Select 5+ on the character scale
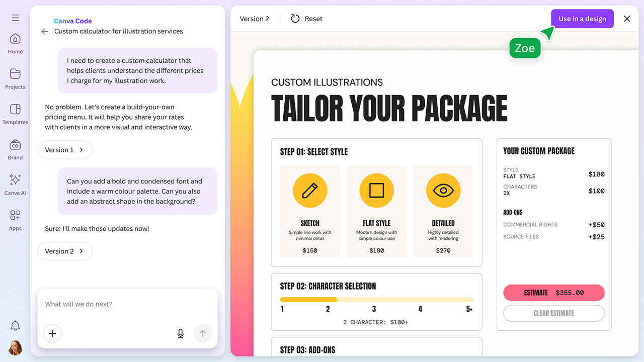 coord(469,309)
